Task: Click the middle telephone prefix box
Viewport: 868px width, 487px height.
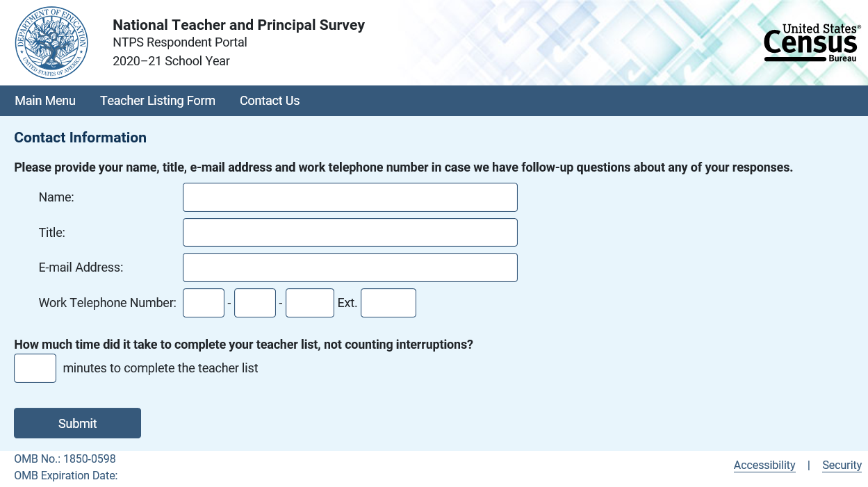Action: pyautogui.click(x=255, y=303)
